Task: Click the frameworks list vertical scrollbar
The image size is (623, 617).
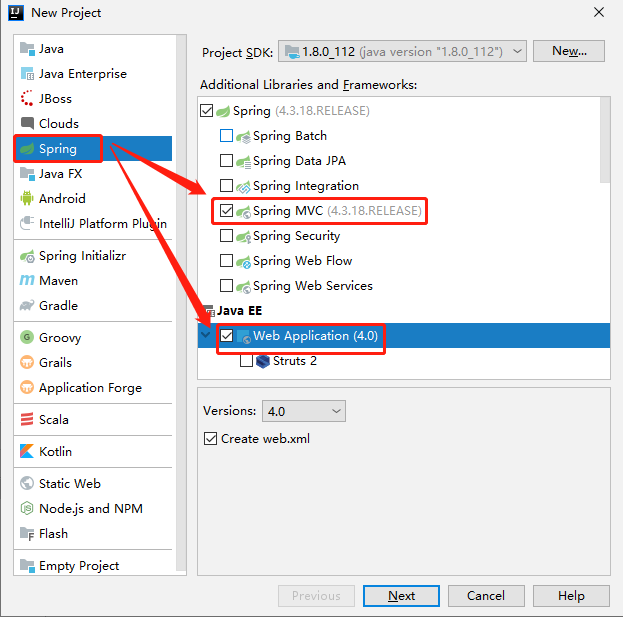Action: [x=605, y=140]
